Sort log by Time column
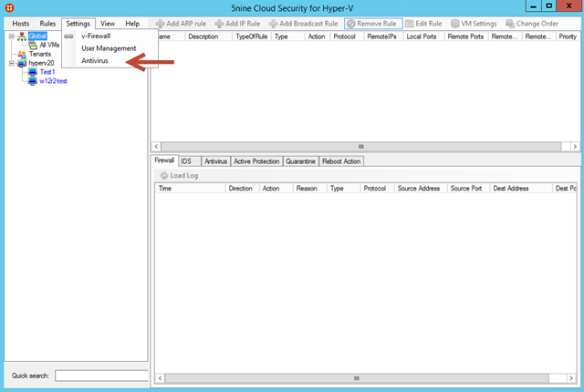Viewport: 584px width, 392px height. coord(191,188)
